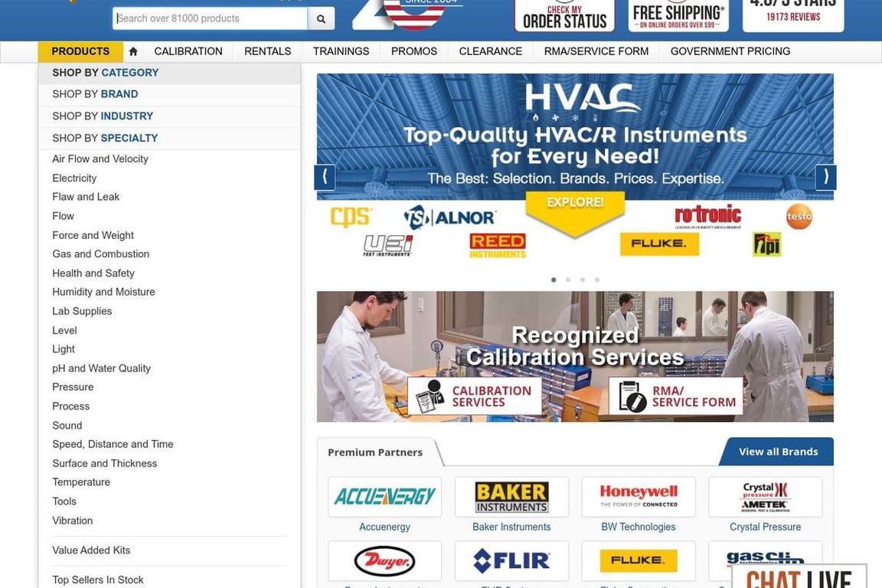Open Surface and Thickness category

point(105,464)
